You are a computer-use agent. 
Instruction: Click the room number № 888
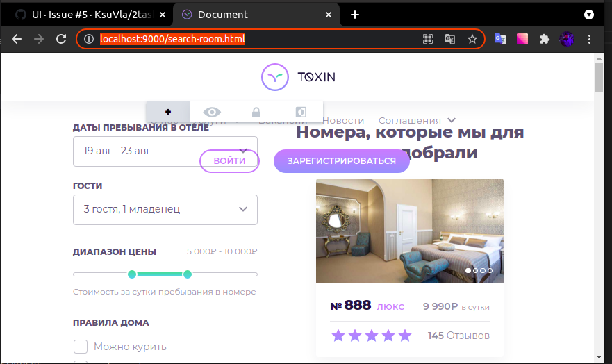pos(351,306)
